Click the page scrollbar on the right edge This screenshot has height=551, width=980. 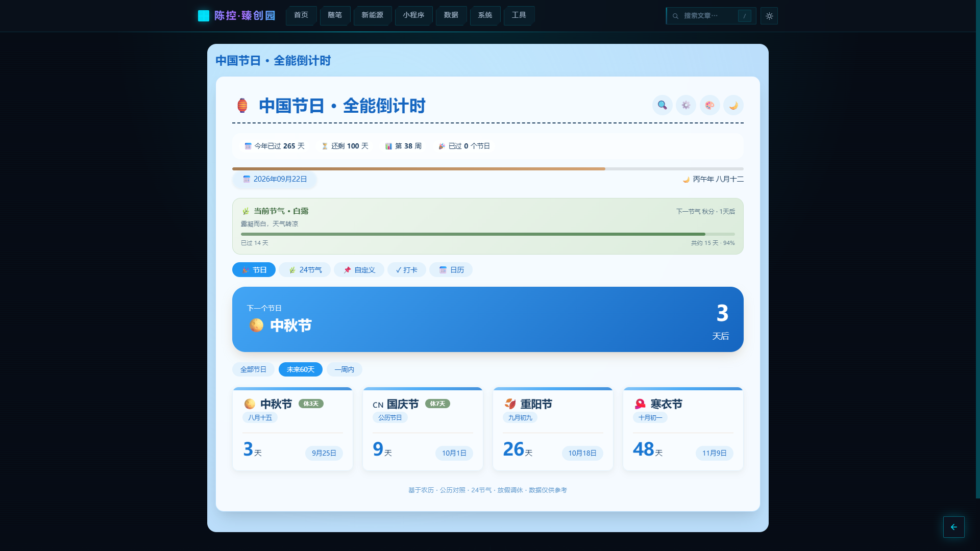tap(978, 249)
